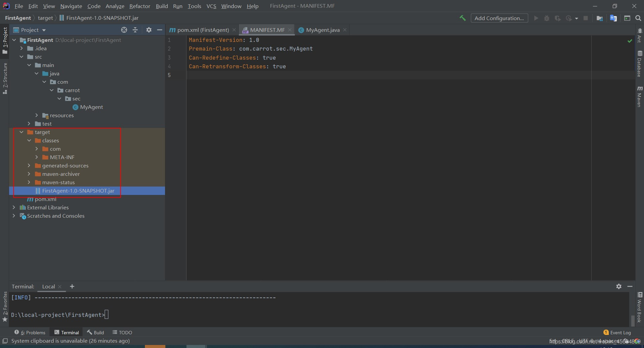Viewport: 644px width, 348px height.
Task: Toggle the Structure tool window
Action: [5, 78]
